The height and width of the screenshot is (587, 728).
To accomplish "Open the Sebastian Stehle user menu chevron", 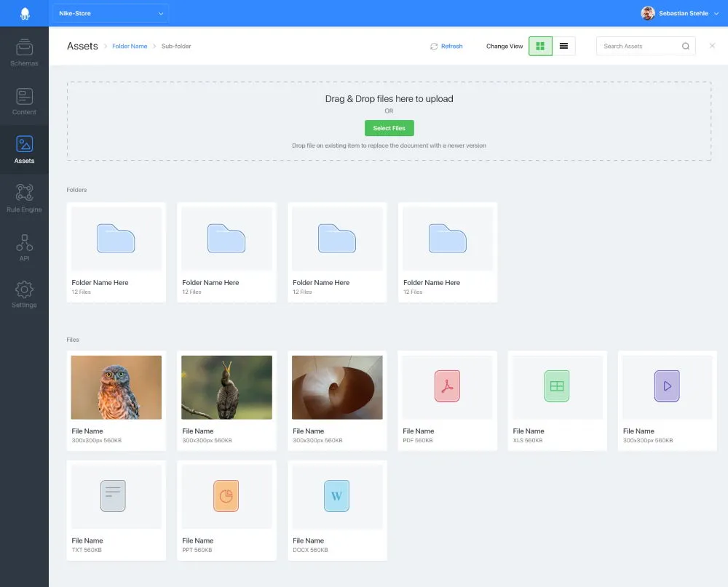I will pyautogui.click(x=716, y=14).
